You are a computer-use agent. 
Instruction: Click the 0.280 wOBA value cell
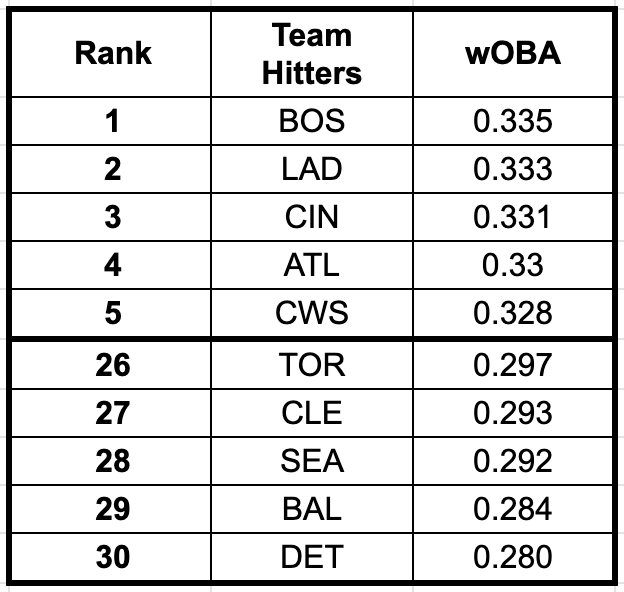click(512, 557)
